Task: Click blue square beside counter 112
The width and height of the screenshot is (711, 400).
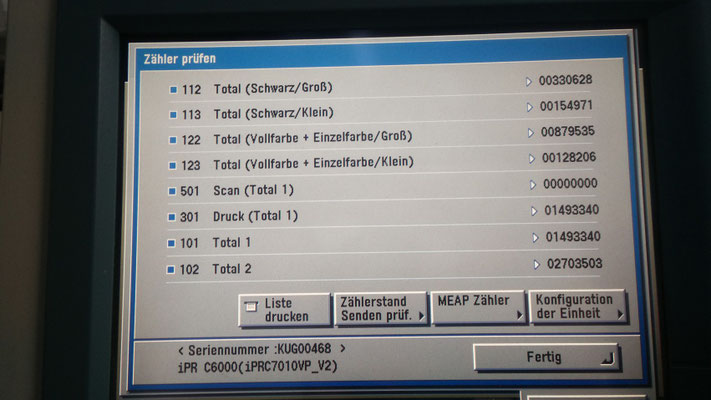Action: click(173, 90)
